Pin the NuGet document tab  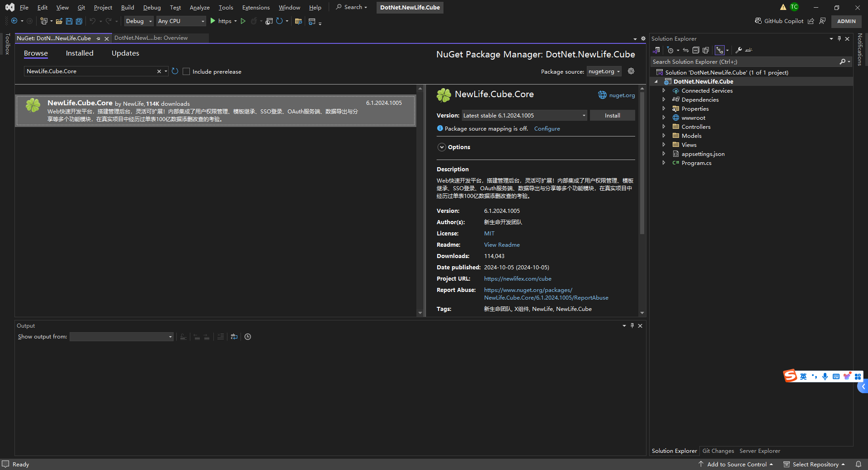[x=98, y=38]
